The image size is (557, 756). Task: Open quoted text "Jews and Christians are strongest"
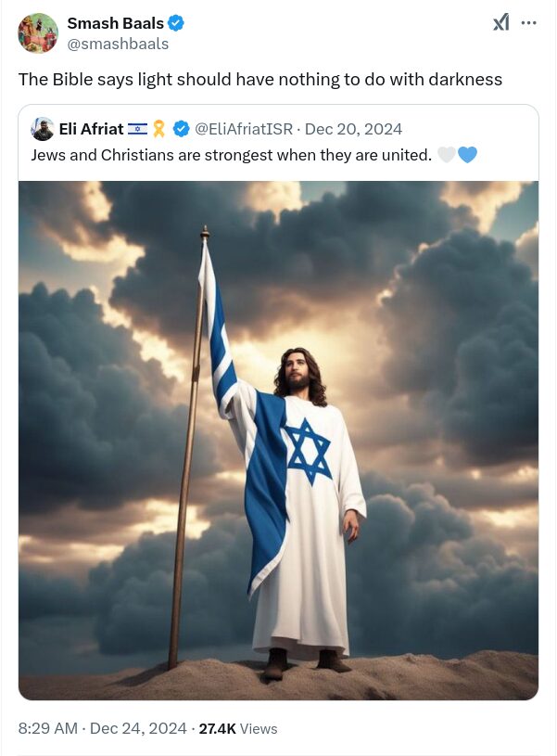tap(231, 155)
